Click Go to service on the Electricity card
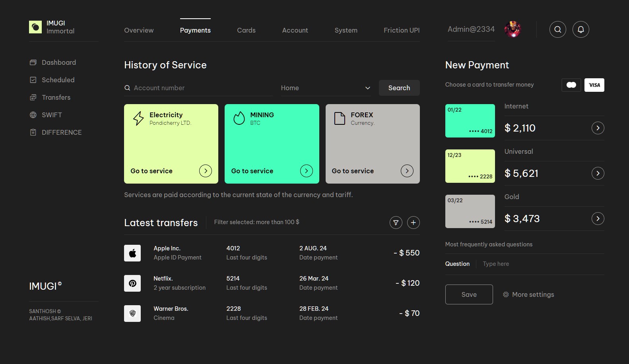The height and width of the screenshot is (364, 629). [151, 171]
